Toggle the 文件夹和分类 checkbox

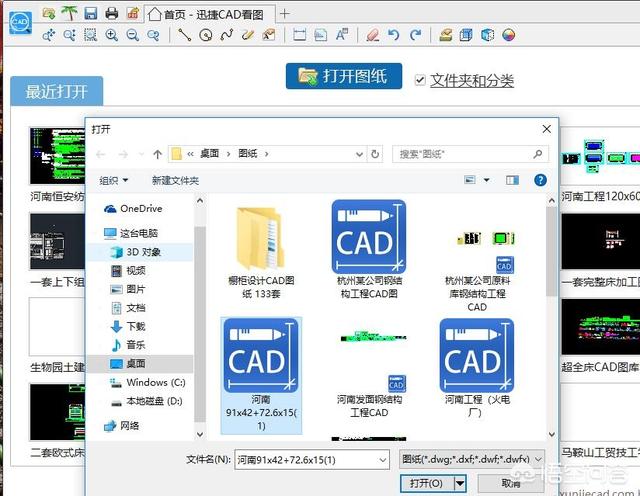click(420, 80)
